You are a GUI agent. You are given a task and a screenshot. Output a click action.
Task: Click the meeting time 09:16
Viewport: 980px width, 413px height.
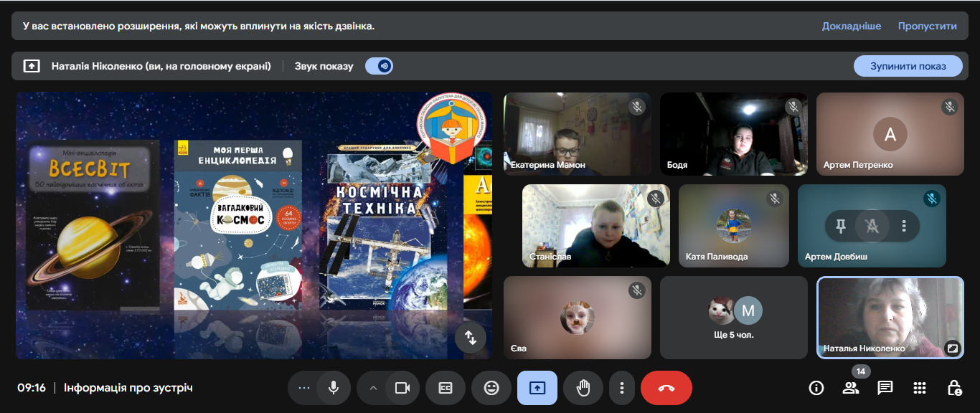[32, 388]
